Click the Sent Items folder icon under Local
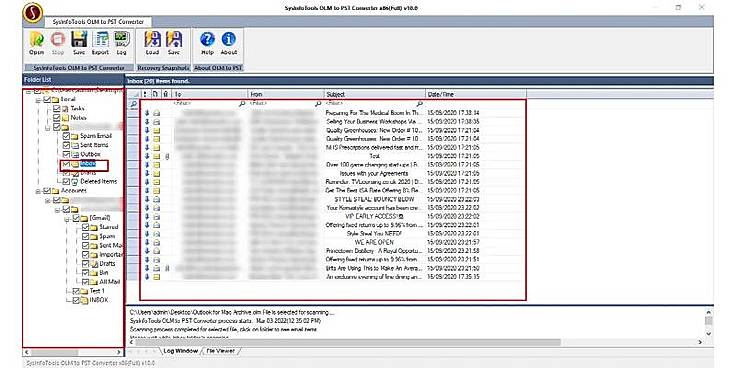 75,145
